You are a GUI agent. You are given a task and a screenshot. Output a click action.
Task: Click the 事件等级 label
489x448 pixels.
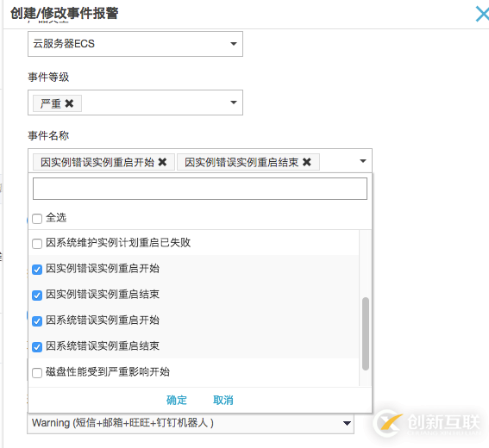coord(48,77)
